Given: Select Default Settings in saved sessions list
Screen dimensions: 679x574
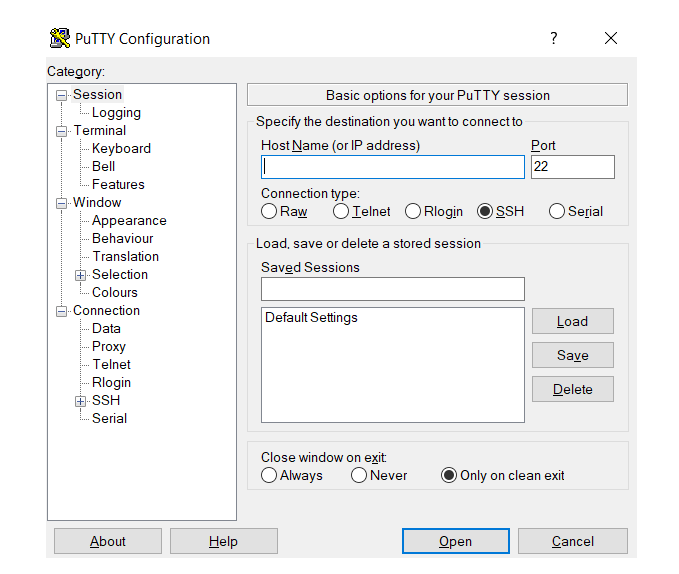Looking at the screenshot, I should 311,318.
